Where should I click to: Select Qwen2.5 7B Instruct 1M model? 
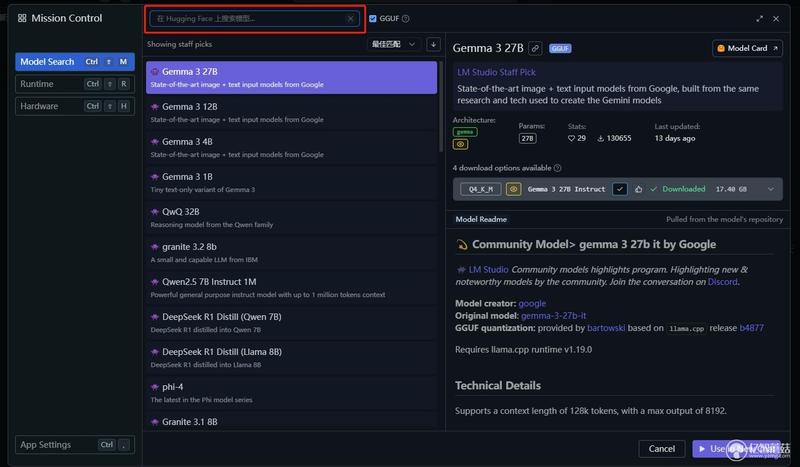tap(291, 288)
